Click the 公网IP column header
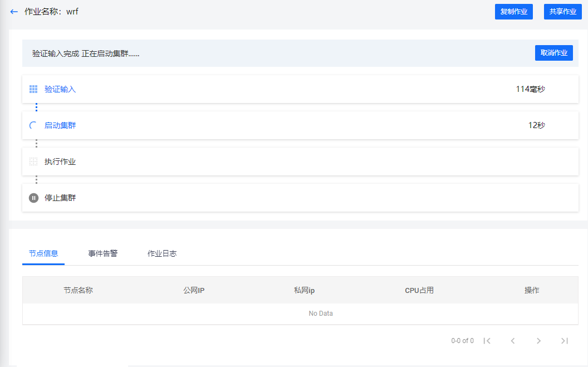Screen dimensions: 588x367 coord(194,290)
